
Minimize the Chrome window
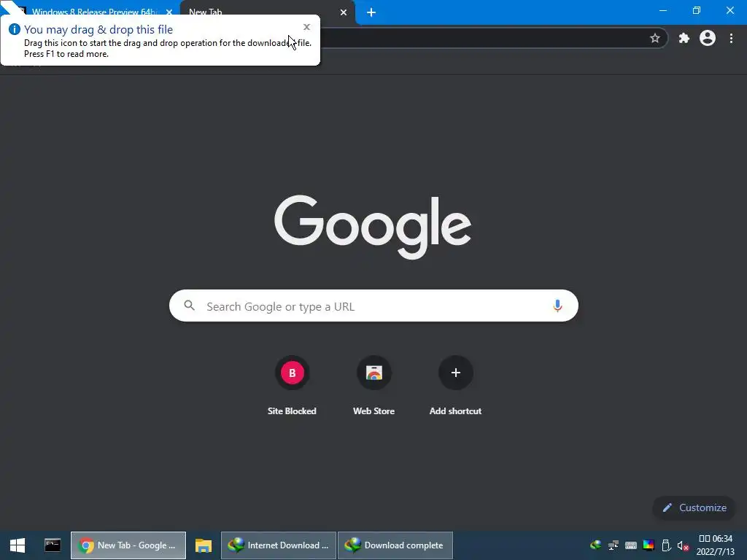click(662, 10)
